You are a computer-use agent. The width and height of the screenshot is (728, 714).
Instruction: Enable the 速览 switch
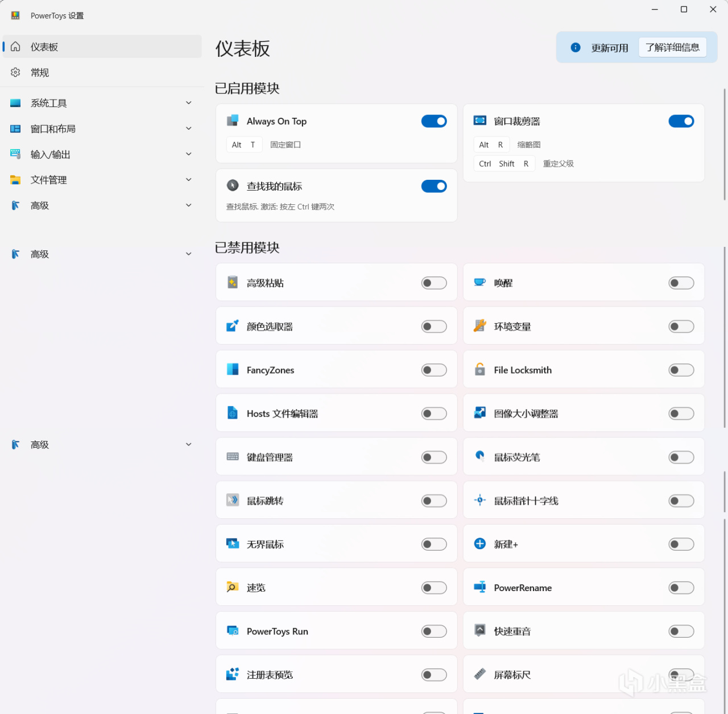(434, 588)
